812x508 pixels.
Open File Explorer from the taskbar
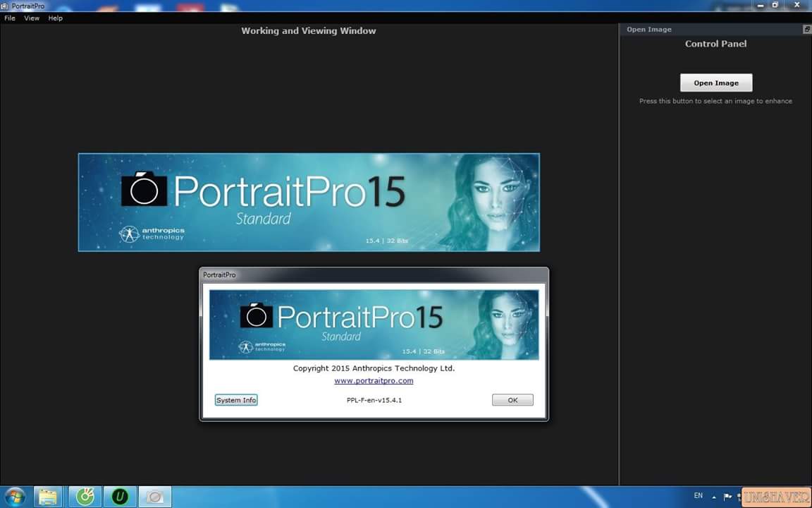[x=48, y=497]
